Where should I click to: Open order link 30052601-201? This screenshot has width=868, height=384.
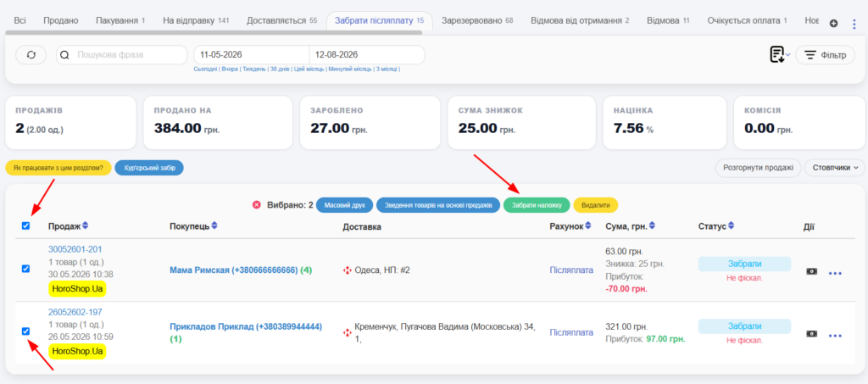click(x=75, y=249)
